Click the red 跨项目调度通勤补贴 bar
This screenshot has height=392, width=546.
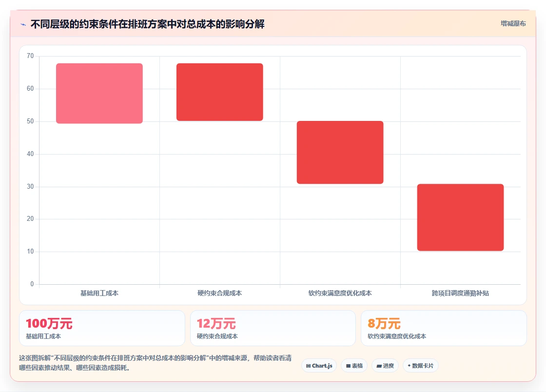pyautogui.click(x=460, y=217)
